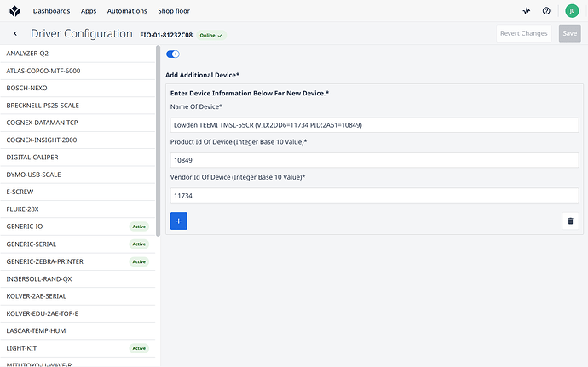This screenshot has width=588, height=367.
Task: Go back with the left chevron arrow
Action: [15, 34]
